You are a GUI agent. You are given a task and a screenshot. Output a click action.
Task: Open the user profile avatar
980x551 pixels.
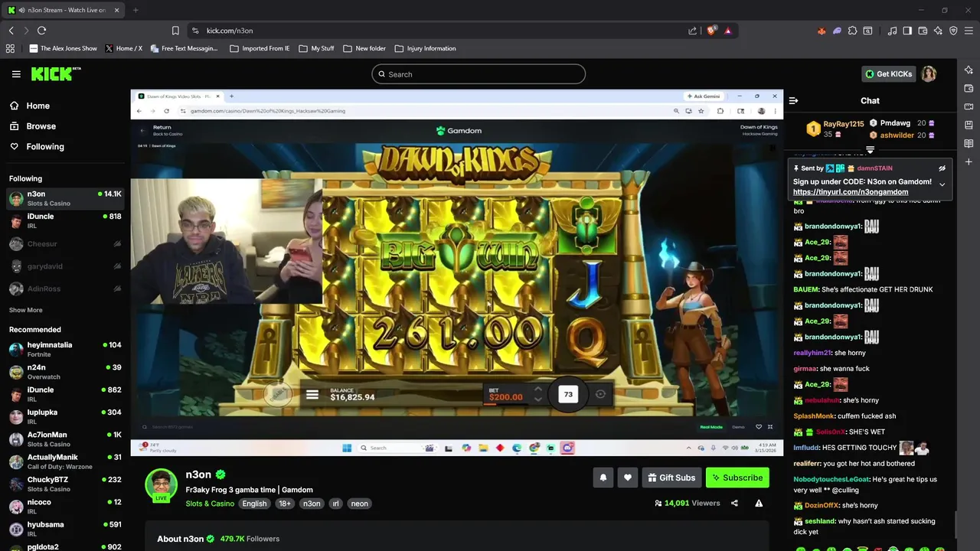point(929,73)
